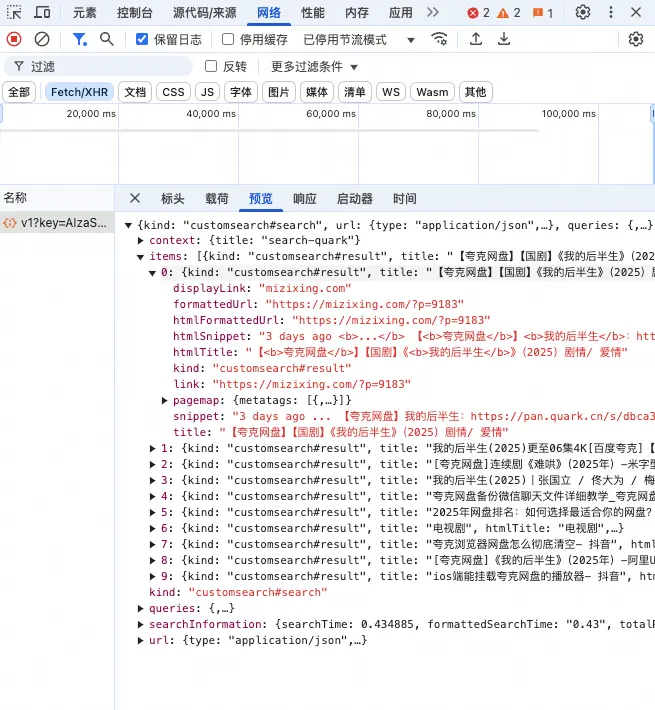Activate the inspect element picker icon

pos(14,12)
